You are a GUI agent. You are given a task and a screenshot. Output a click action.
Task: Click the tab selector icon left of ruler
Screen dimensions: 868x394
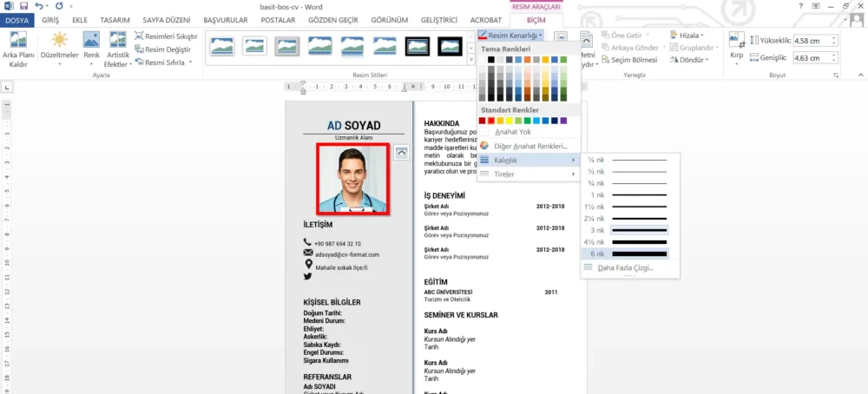[x=7, y=87]
